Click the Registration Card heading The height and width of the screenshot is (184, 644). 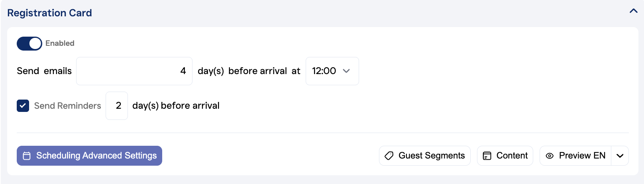(49, 13)
